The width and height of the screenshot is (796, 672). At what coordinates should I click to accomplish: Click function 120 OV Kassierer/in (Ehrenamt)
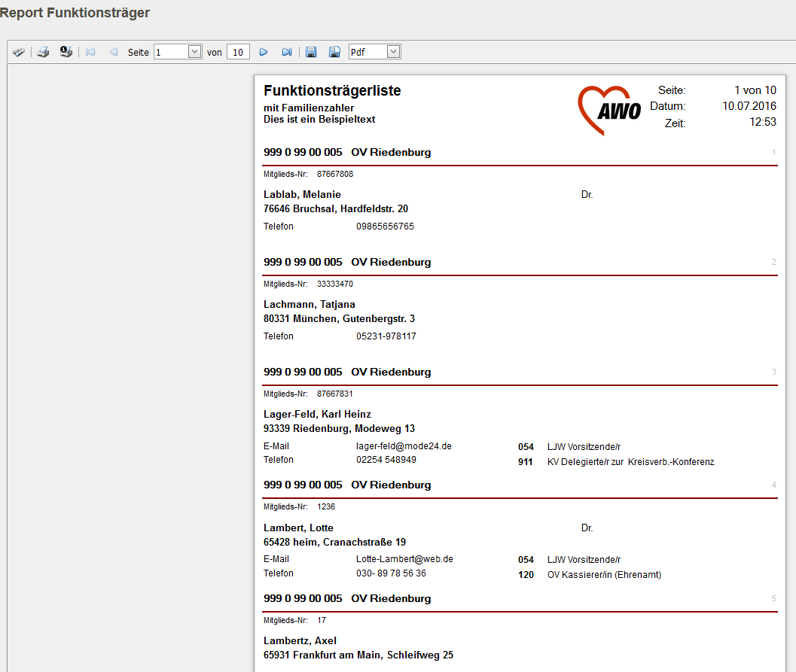(590, 575)
